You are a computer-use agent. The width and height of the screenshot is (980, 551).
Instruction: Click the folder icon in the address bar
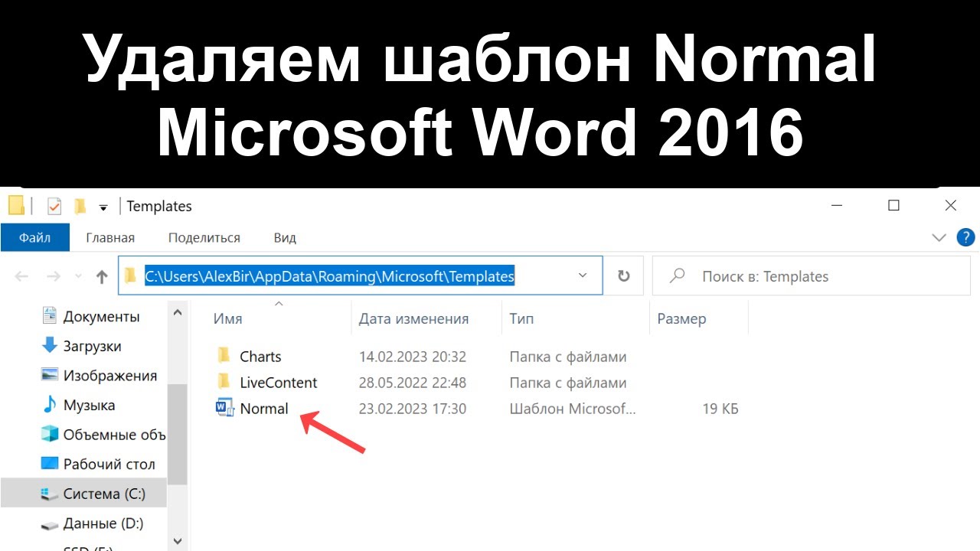click(x=131, y=275)
